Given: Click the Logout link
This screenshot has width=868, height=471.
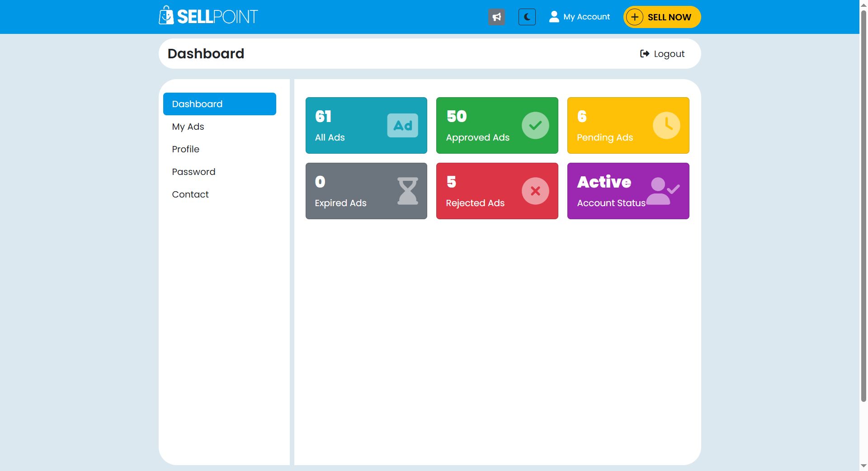Looking at the screenshot, I should point(662,54).
